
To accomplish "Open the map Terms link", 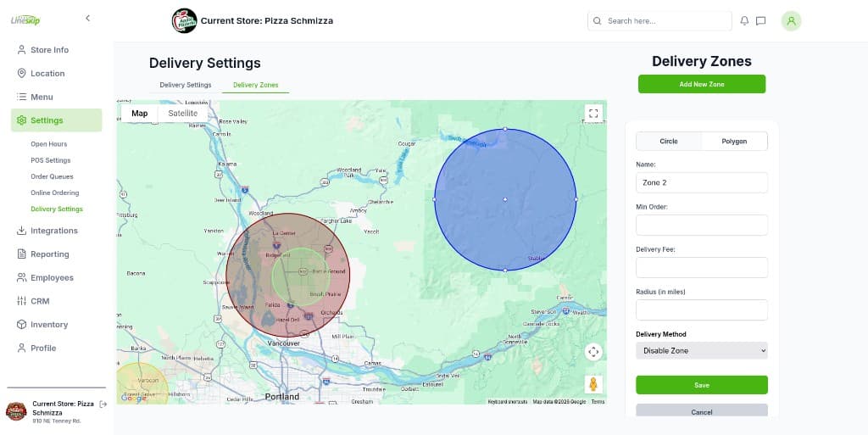I will 598,402.
